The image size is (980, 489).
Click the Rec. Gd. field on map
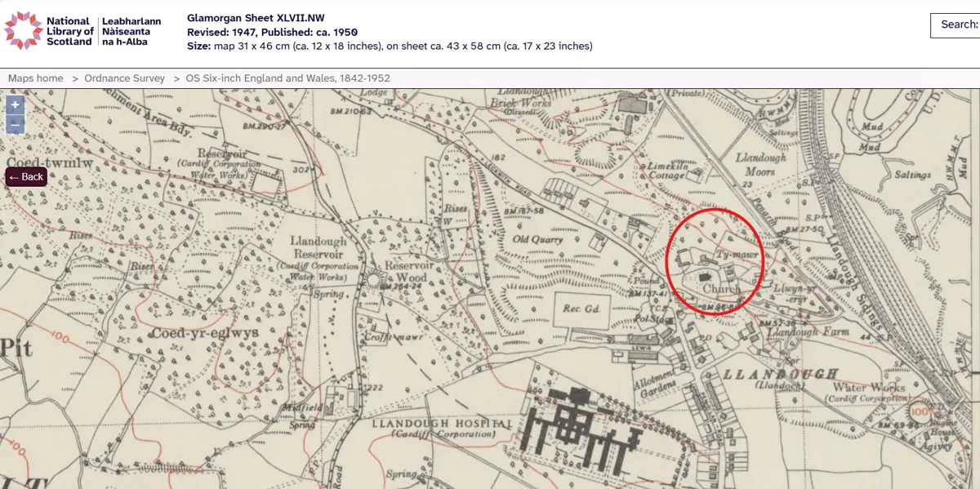point(581,309)
